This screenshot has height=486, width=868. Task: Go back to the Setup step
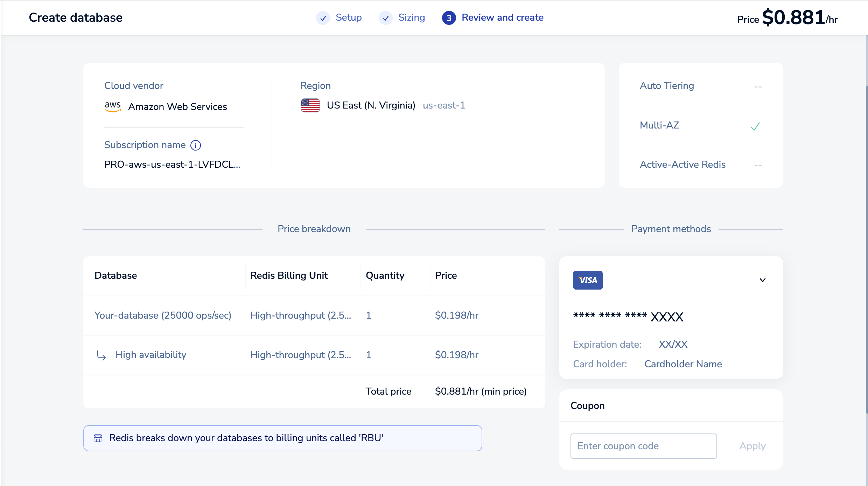pos(349,18)
